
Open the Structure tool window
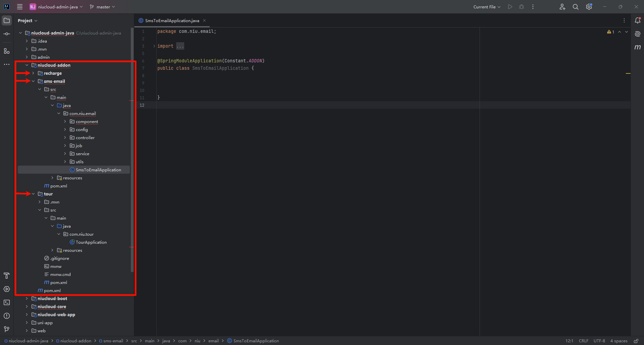coord(7,51)
